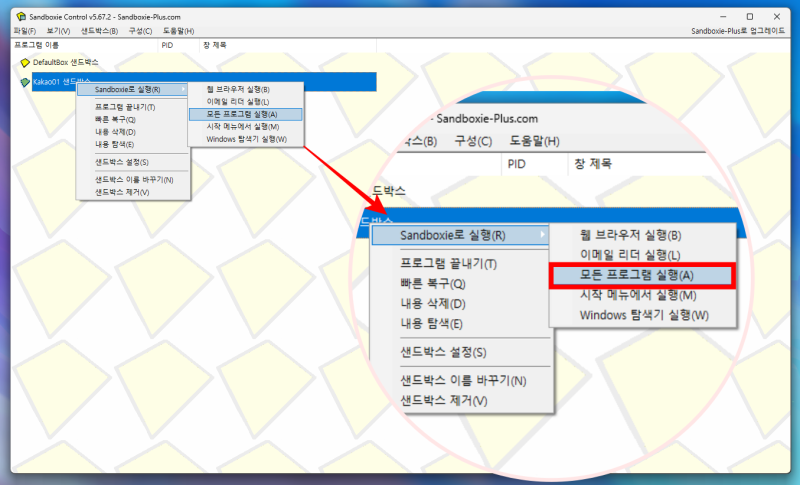
Task: Click the Sandboxie Control title bar icon
Action: (21, 17)
